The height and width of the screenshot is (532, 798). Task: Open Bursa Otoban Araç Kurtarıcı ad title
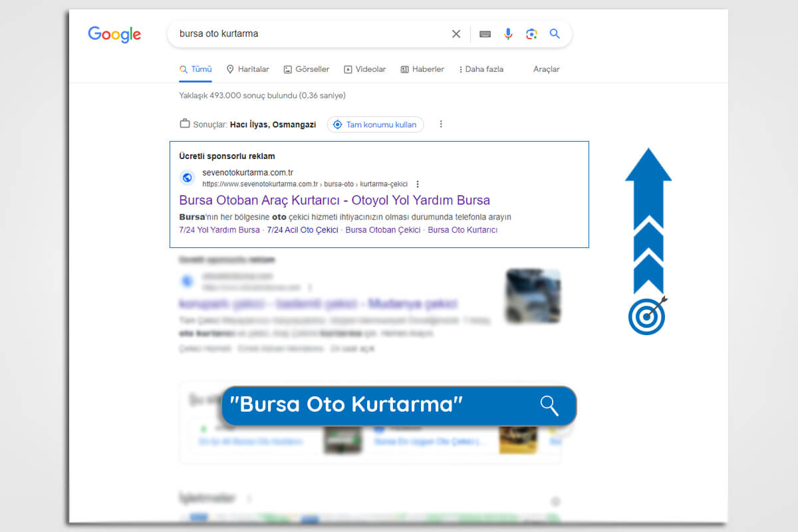coord(334,200)
